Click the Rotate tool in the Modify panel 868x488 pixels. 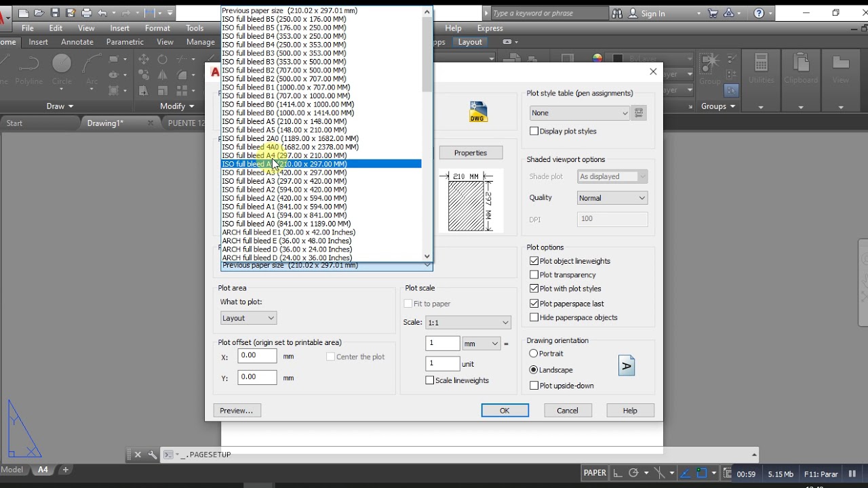tap(163, 60)
